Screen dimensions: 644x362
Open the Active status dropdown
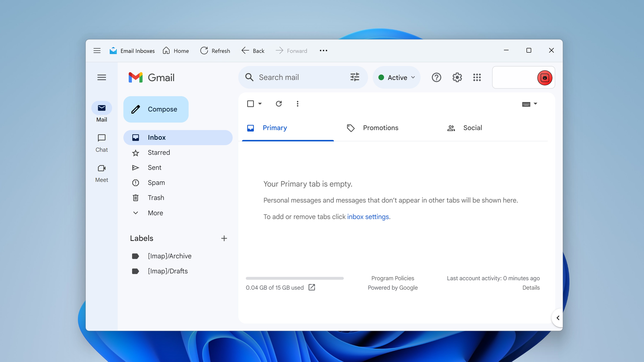[x=396, y=78]
